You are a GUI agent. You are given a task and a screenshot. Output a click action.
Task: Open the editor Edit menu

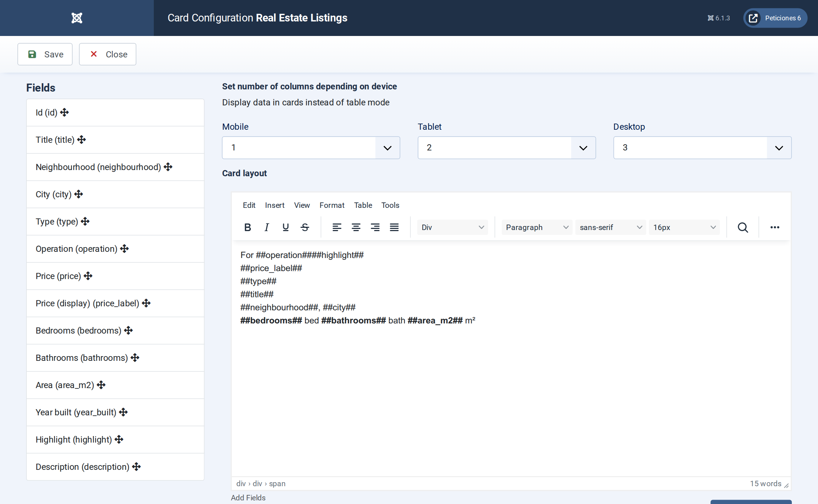tap(249, 205)
